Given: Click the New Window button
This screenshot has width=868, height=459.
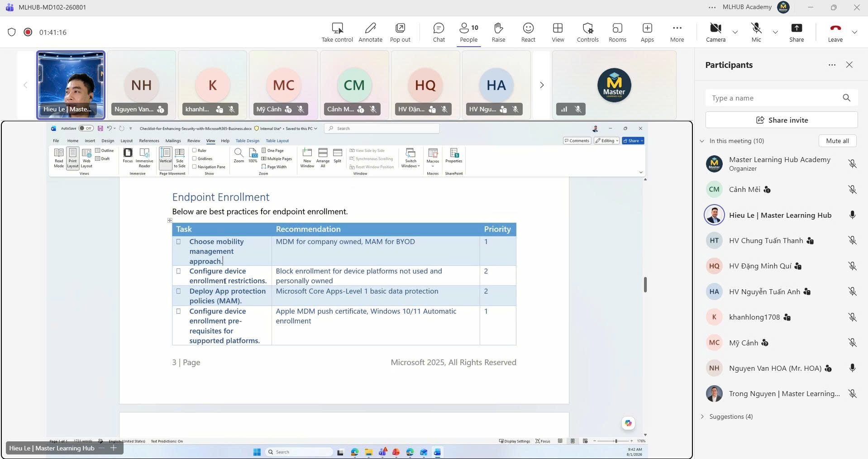Looking at the screenshot, I should (x=307, y=158).
